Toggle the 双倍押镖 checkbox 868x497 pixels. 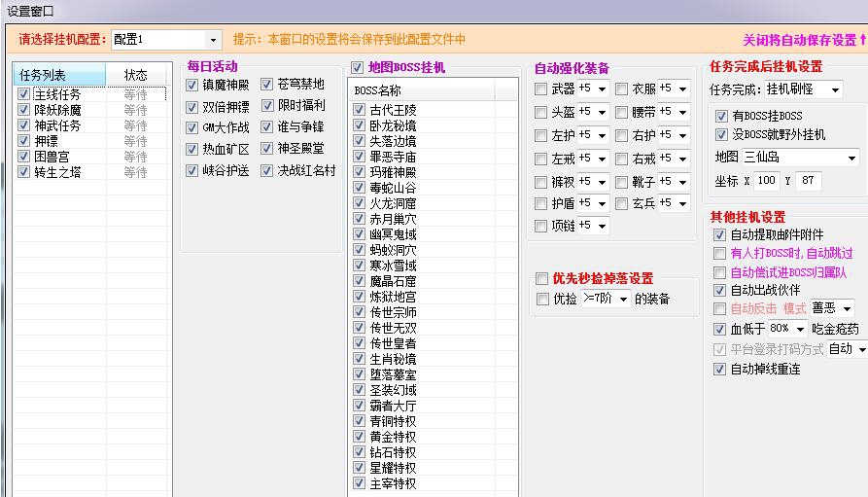tap(192, 107)
